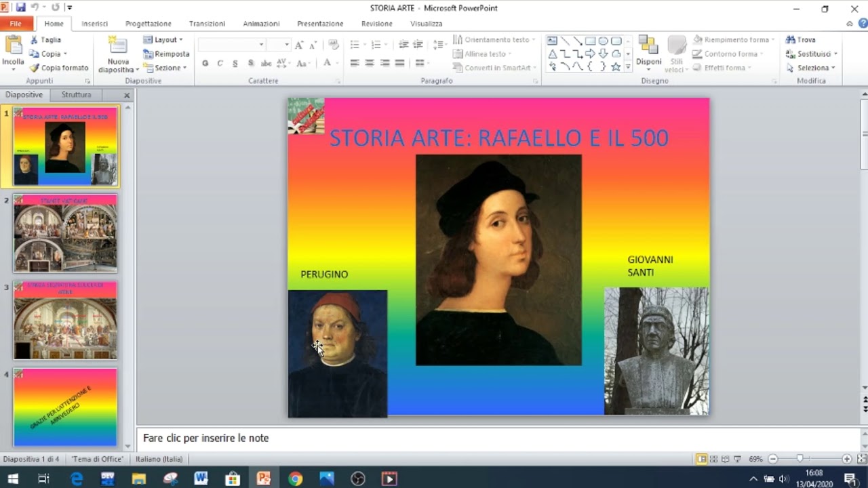The height and width of the screenshot is (488, 868).
Task: Click Trova to find text
Action: coord(801,40)
